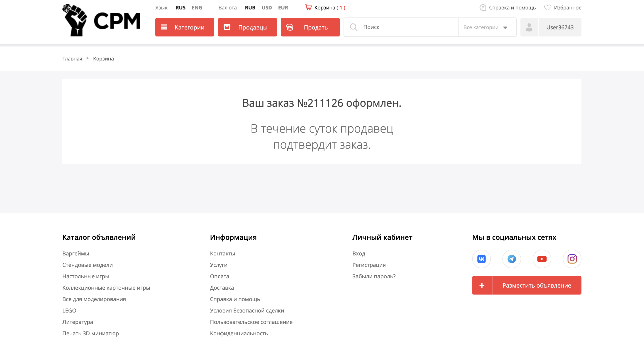
Task: Click Разместить объявление button
Action: point(537,285)
